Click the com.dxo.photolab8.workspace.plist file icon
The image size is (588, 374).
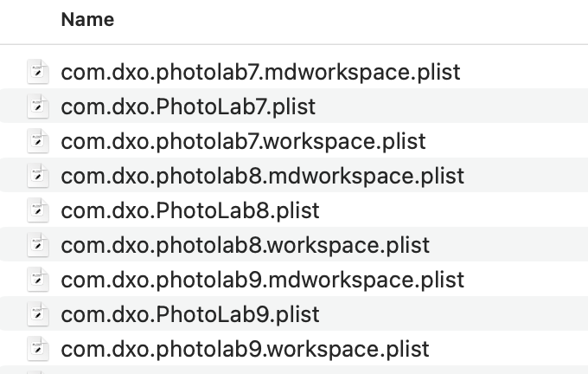(x=38, y=245)
